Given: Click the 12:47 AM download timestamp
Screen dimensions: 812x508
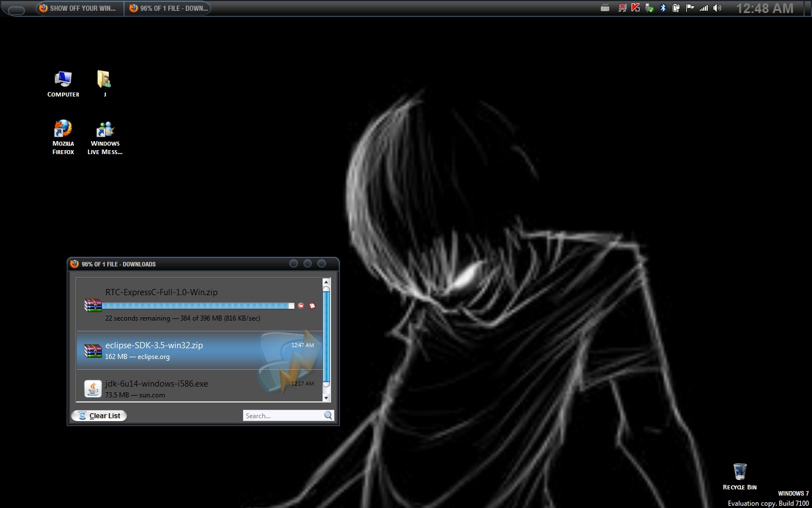Looking at the screenshot, I should click(x=302, y=345).
